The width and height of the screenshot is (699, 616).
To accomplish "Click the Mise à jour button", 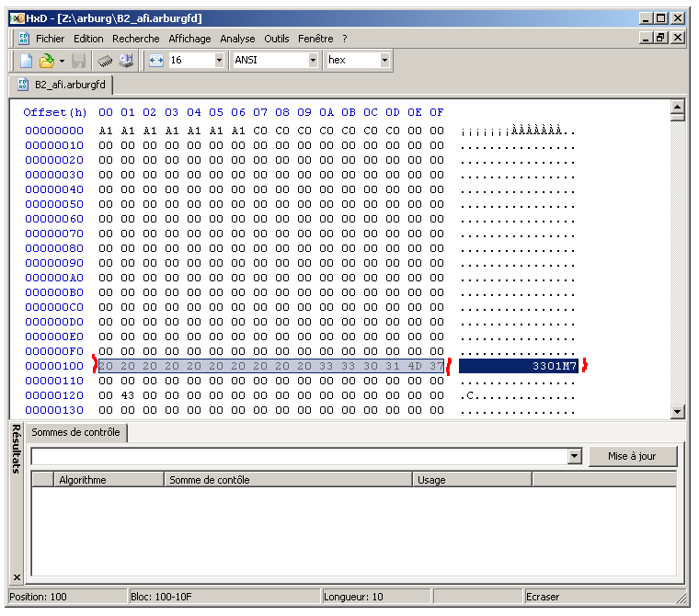I will point(632,456).
